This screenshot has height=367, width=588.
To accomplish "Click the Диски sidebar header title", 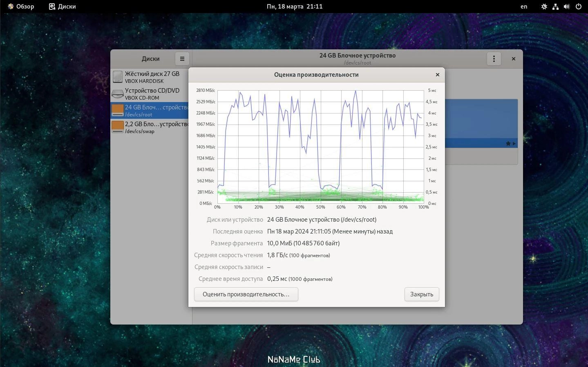I will (x=151, y=59).
